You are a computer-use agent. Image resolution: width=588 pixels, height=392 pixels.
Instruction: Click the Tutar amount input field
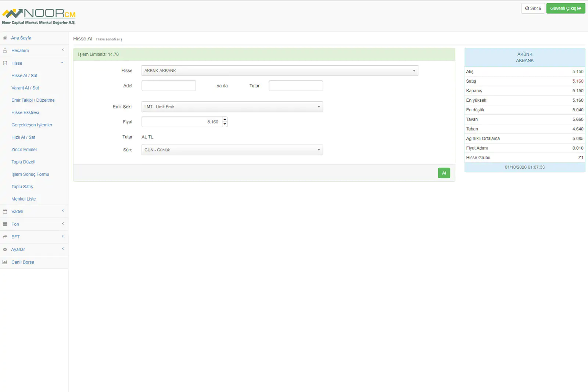295,86
